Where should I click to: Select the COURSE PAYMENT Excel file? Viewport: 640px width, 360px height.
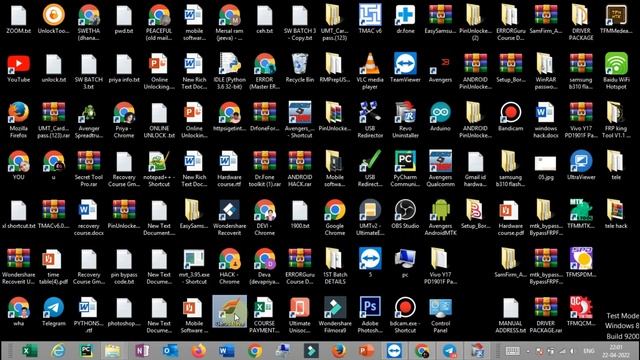(x=264, y=315)
